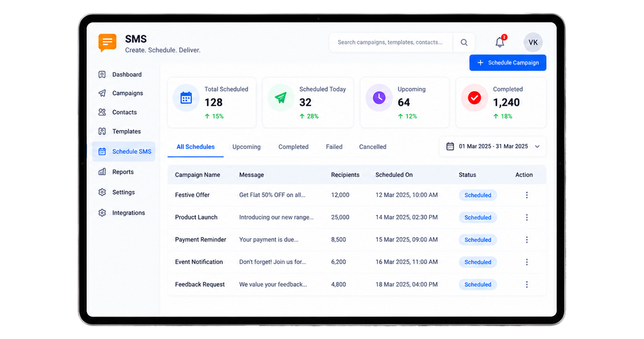Click the Status column header

(x=467, y=175)
